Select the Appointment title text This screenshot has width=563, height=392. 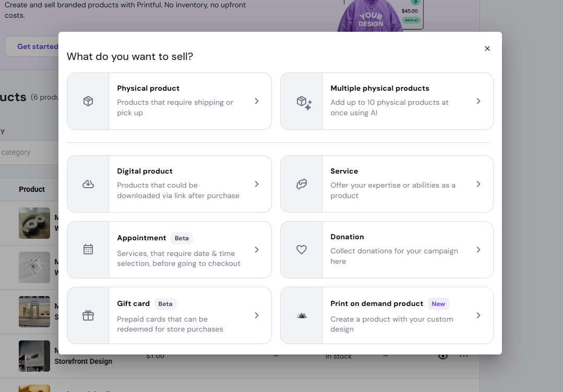tap(141, 238)
